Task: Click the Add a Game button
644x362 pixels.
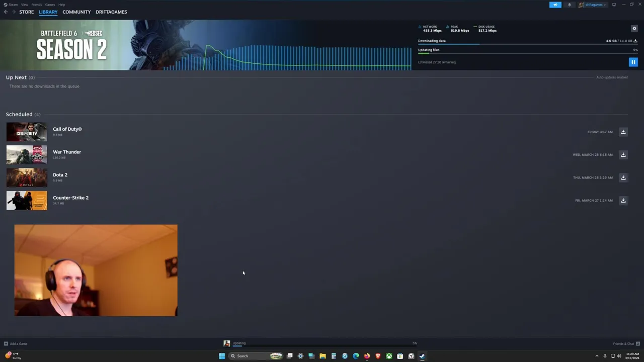Action: pyautogui.click(x=16, y=344)
